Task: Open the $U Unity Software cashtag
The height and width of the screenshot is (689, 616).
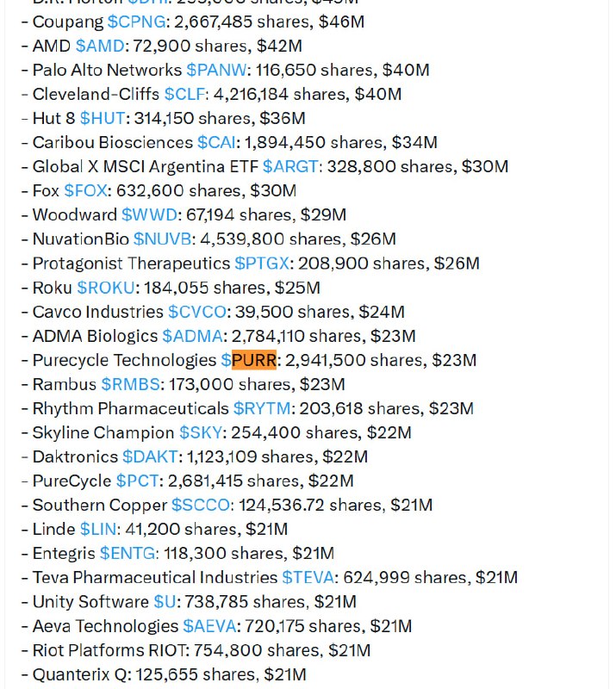Action: coord(165,602)
